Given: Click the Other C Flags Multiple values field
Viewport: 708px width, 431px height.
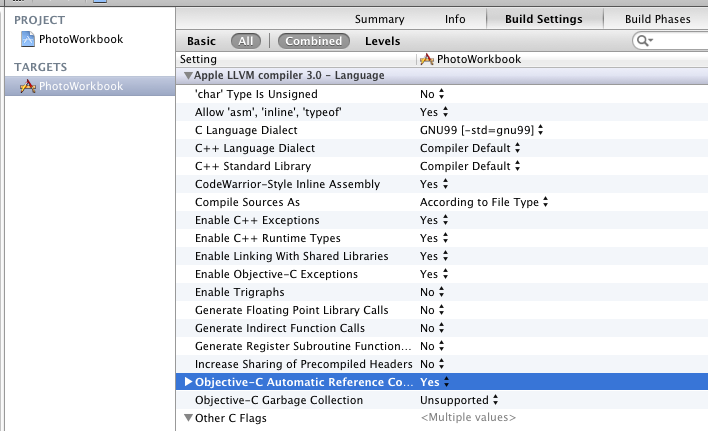Looking at the screenshot, I should pos(468,417).
